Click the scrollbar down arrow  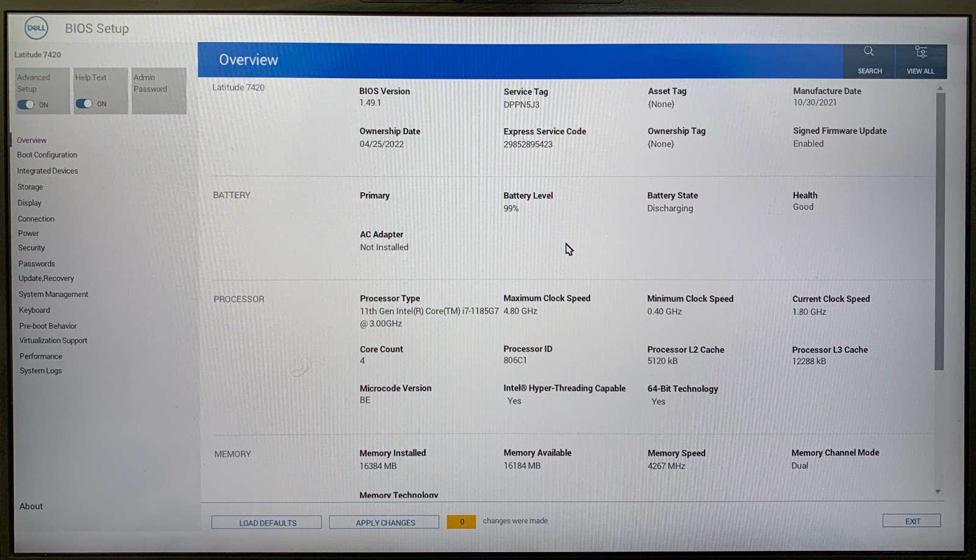(x=938, y=492)
